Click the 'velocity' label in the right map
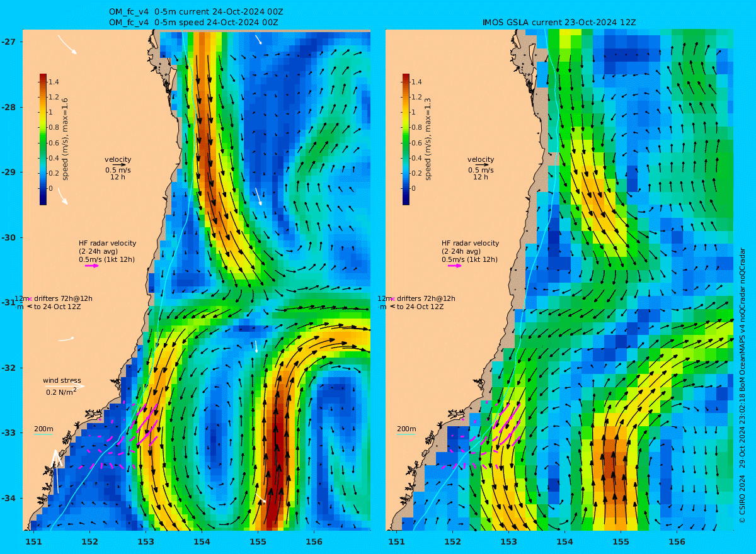The image size is (756, 554). tap(481, 159)
